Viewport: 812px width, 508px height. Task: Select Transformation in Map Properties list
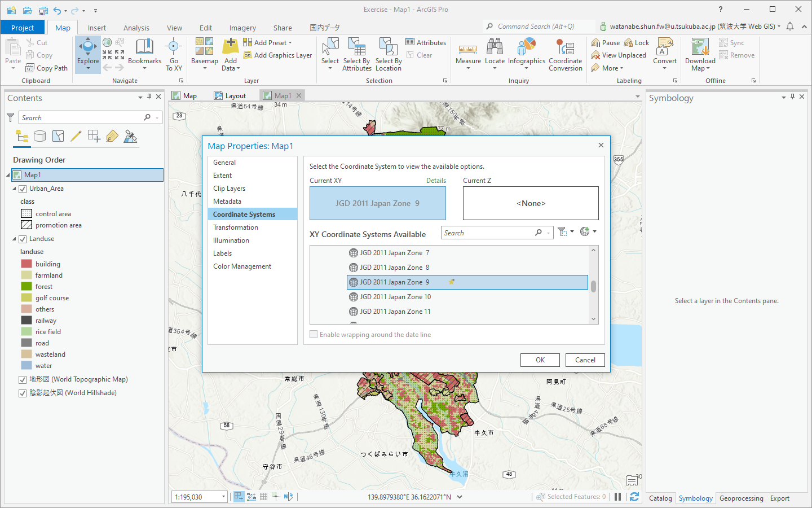[252, 227]
